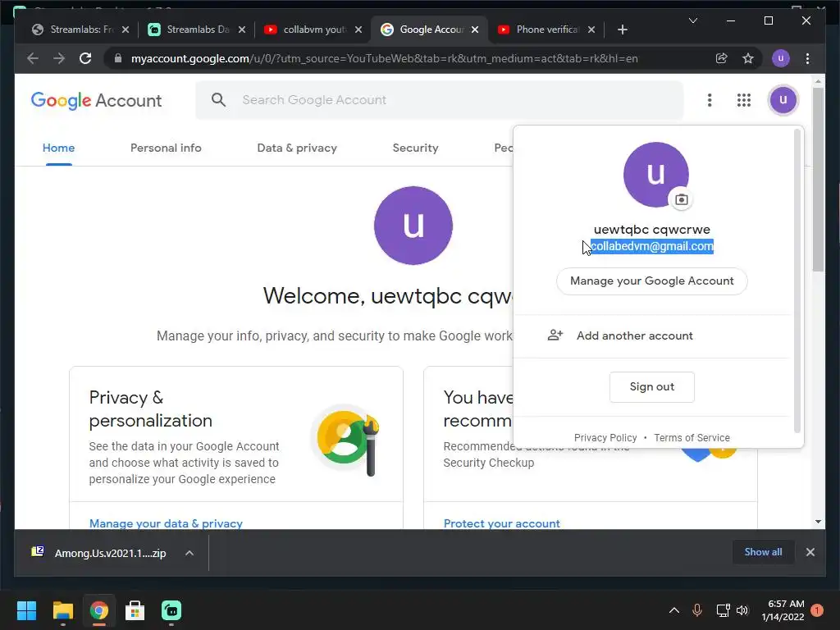Click the large popup profile avatar

tap(655, 174)
